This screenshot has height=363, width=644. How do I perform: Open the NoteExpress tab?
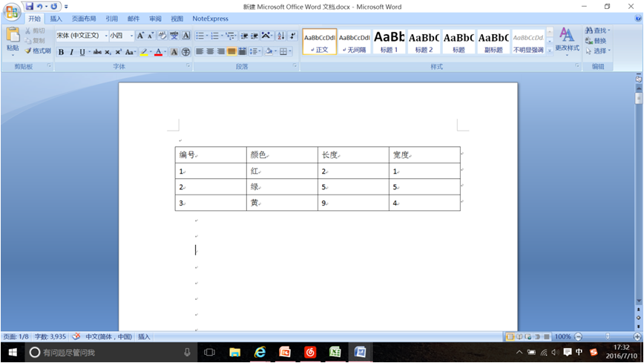(x=210, y=19)
